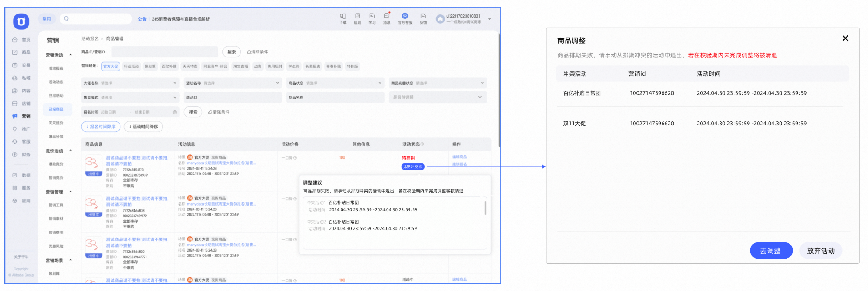Select 行业活动 marketing scene chip
This screenshot has height=291, width=868.
[x=131, y=67]
